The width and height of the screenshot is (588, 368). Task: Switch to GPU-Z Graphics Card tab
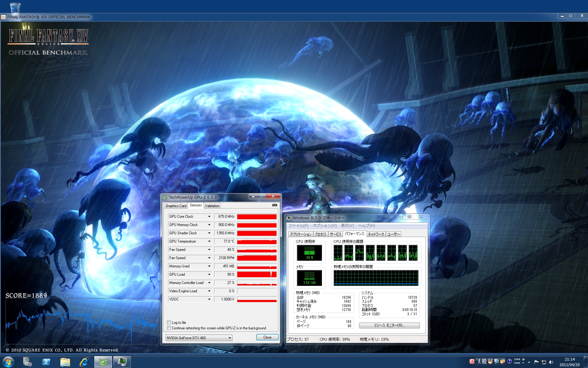tap(176, 205)
